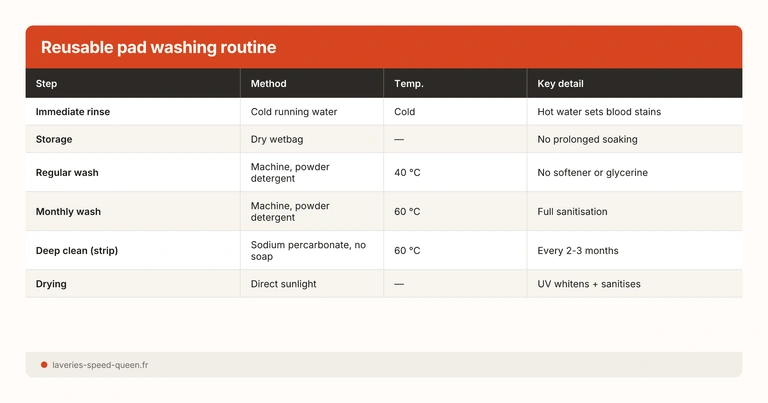Viewport: 768px width, 403px height.
Task: Select the 'Cold running water' method cell
Action: point(293,112)
